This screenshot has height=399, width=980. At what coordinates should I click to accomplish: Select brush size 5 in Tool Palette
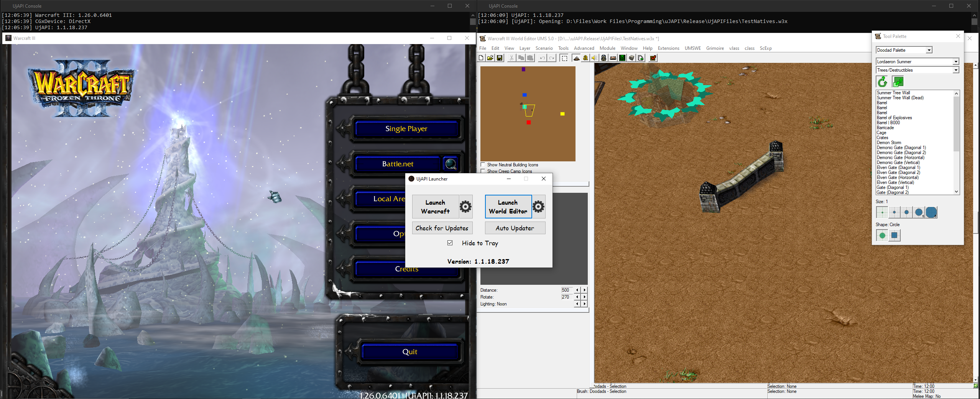(x=919, y=212)
